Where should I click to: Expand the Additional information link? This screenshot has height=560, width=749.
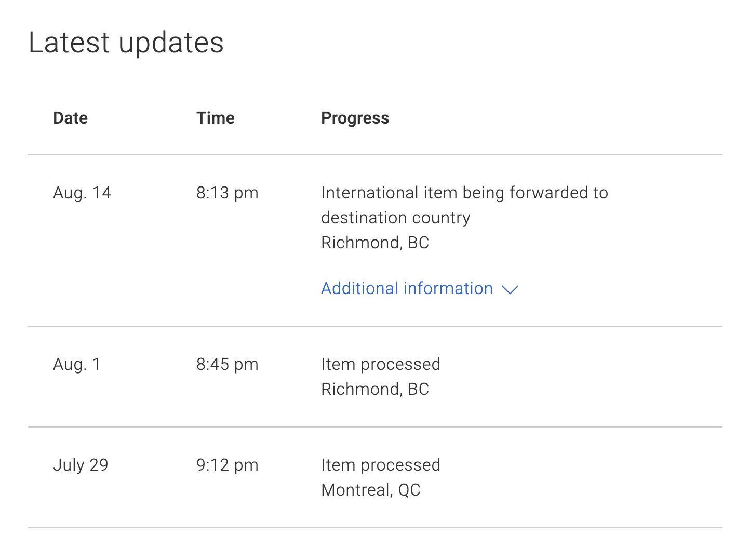click(420, 288)
